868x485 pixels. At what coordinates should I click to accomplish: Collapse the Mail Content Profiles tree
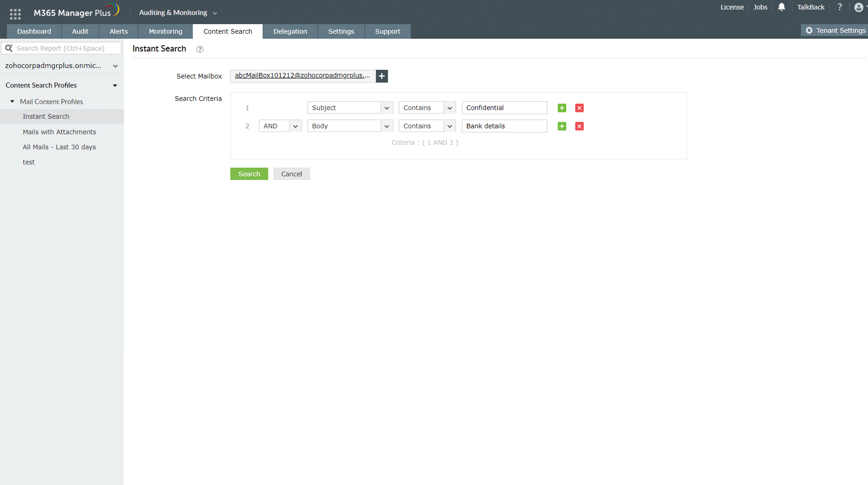coord(12,102)
